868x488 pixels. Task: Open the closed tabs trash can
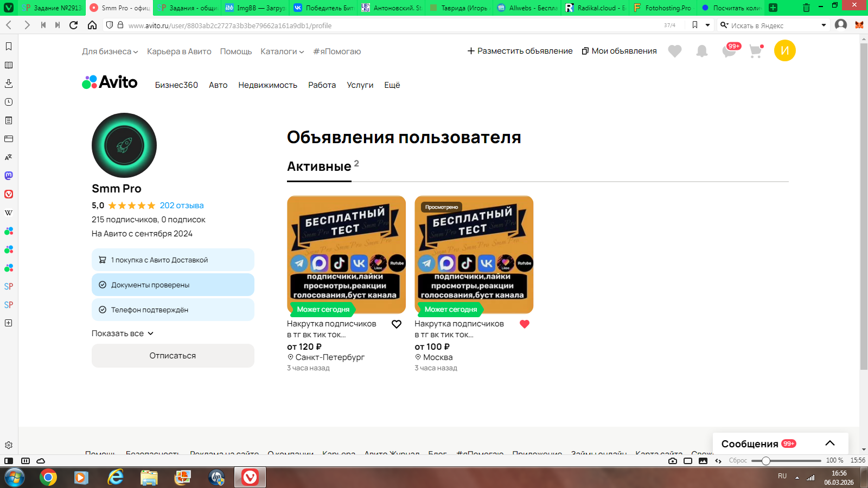point(806,8)
